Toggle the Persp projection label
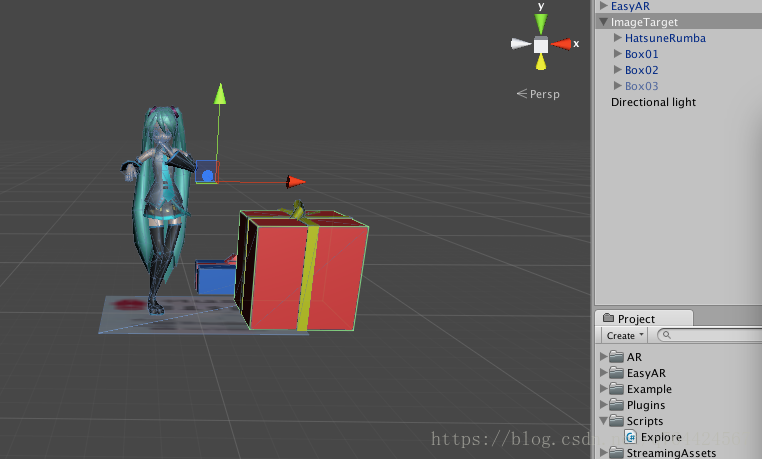 coord(538,94)
